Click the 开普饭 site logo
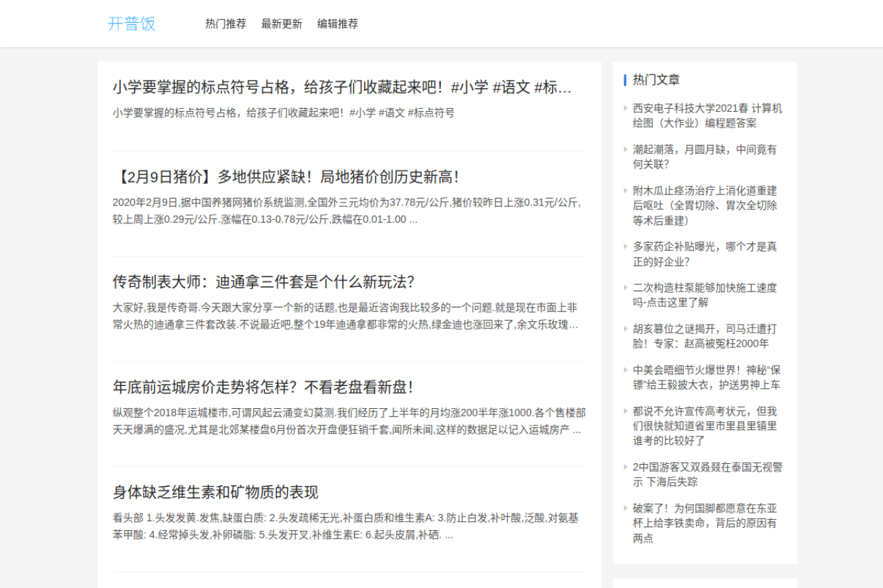The width and height of the screenshot is (883, 588). (x=132, y=23)
